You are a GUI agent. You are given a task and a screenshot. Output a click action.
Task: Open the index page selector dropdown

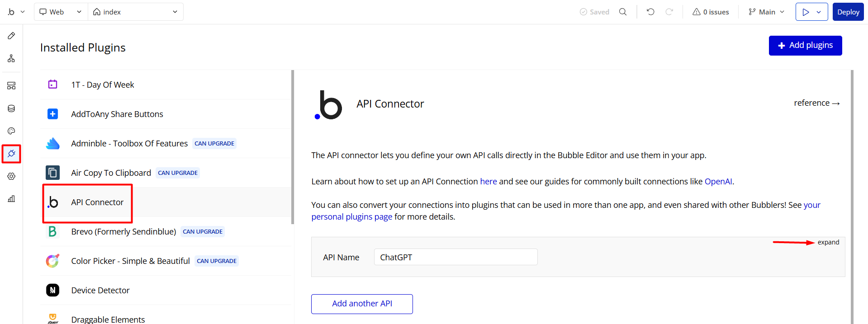(x=135, y=12)
